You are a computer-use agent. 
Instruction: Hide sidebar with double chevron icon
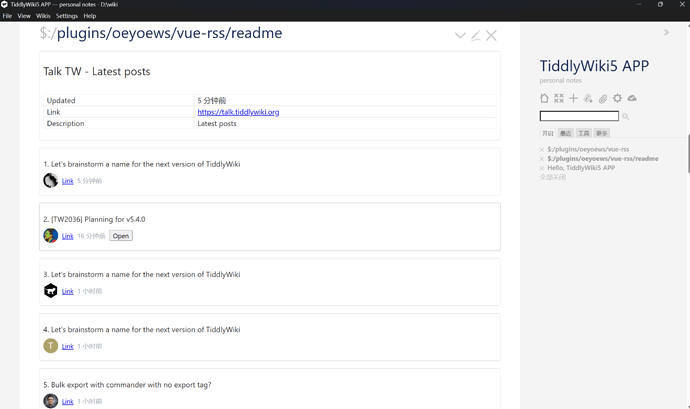666,32
